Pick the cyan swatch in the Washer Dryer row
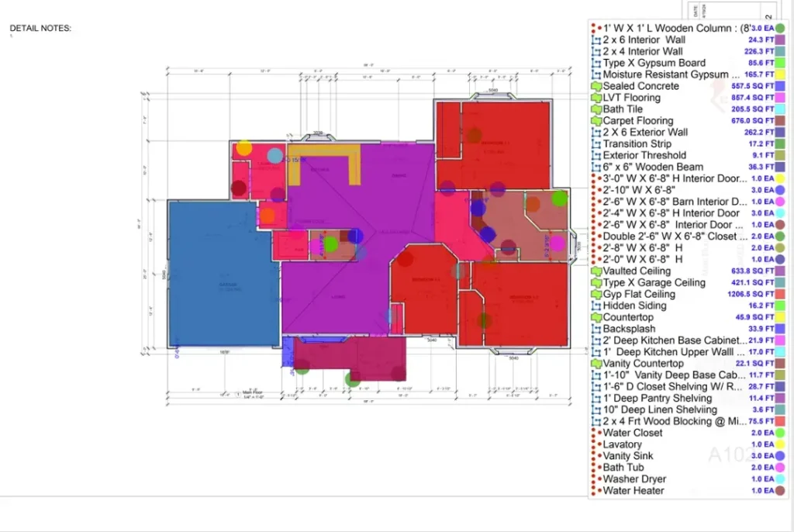This screenshot has height=532, width=794. [780, 479]
